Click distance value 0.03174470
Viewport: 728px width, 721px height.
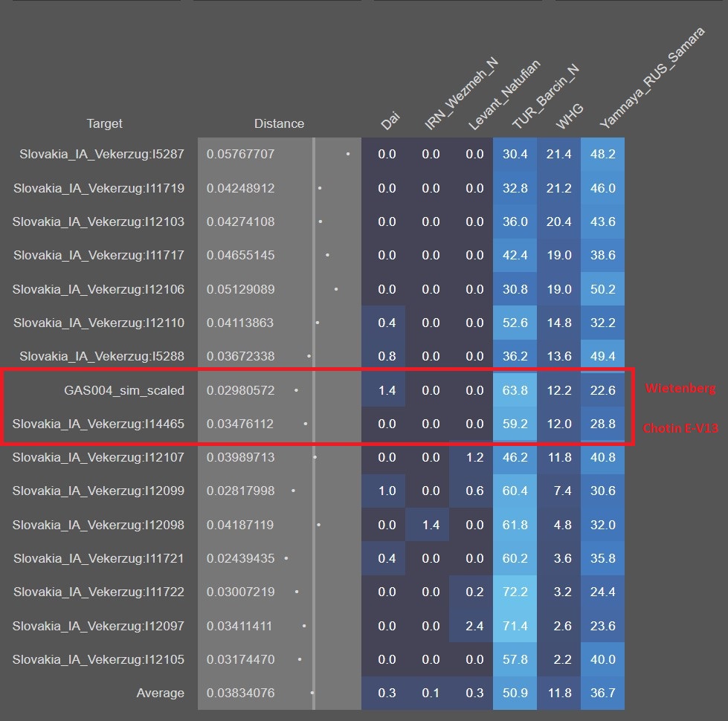(240, 660)
